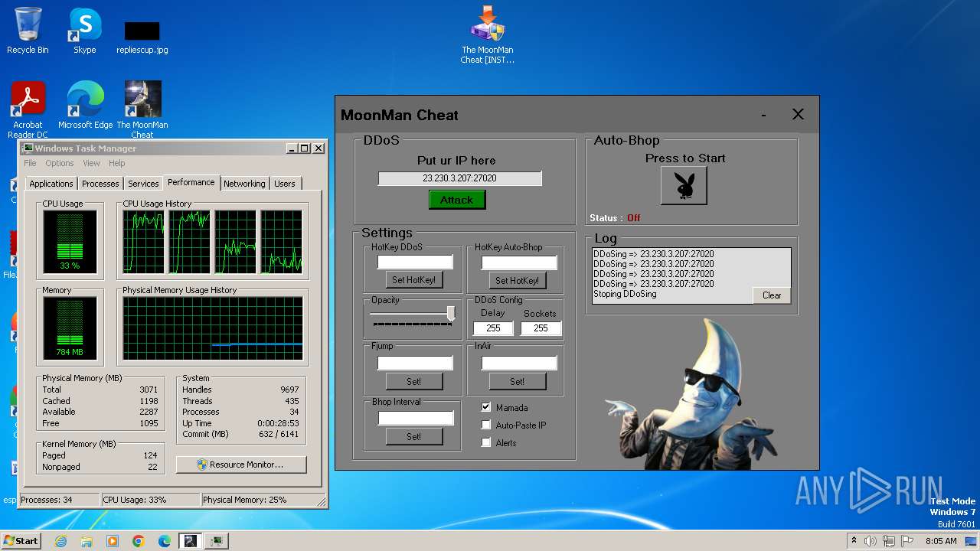This screenshot has height=551, width=980.
Task: Click the DDoS Config Sockets field
Action: (x=541, y=328)
